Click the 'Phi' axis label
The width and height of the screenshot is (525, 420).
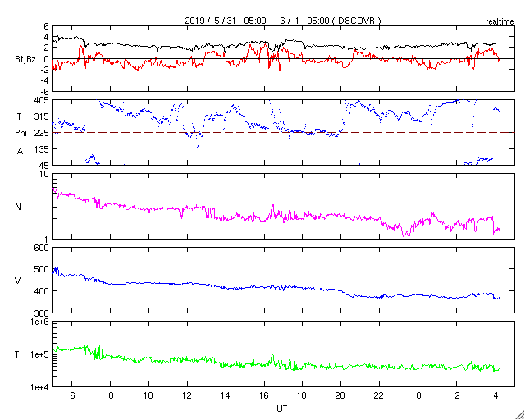coord(21,134)
